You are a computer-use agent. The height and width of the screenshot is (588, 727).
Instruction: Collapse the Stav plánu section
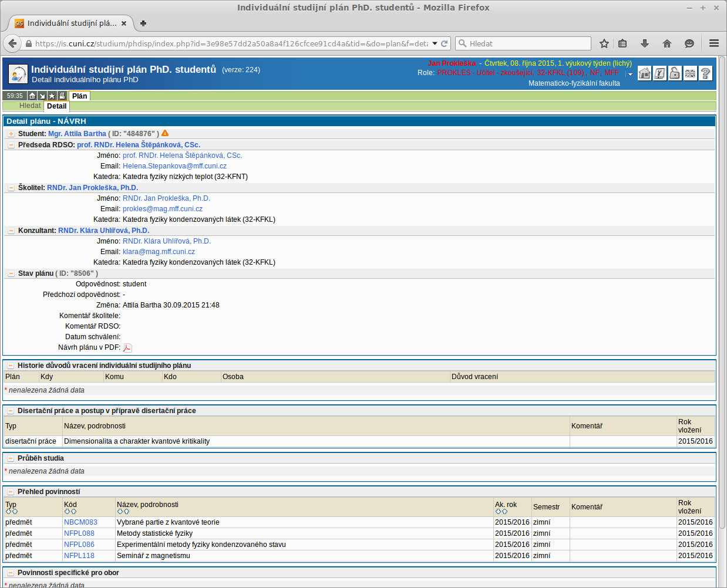click(11, 273)
